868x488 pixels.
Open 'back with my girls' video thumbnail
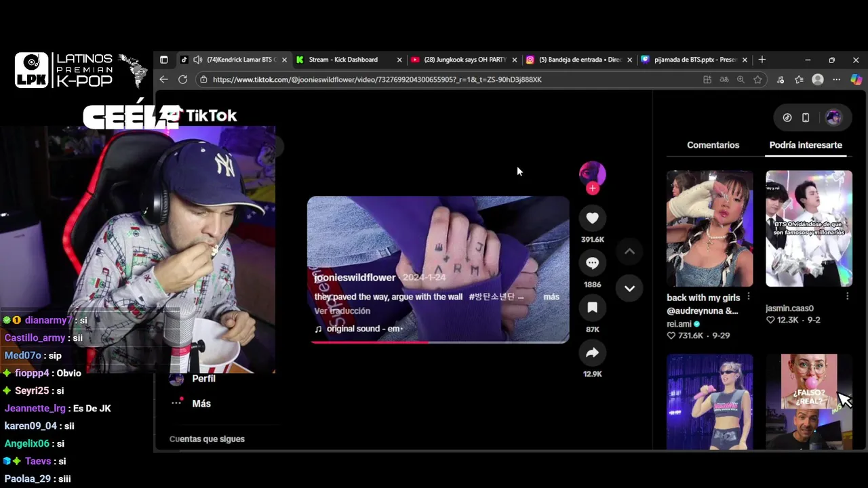(709, 228)
